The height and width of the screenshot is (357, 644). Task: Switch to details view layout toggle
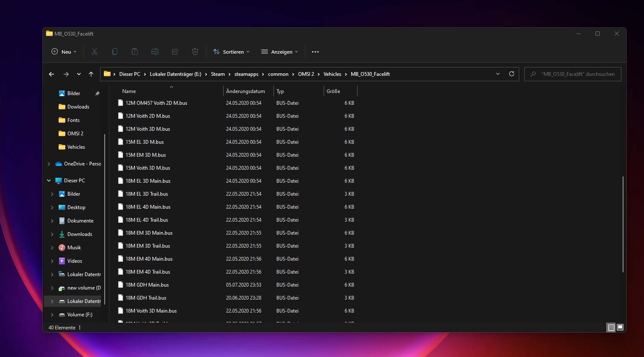coord(611,328)
